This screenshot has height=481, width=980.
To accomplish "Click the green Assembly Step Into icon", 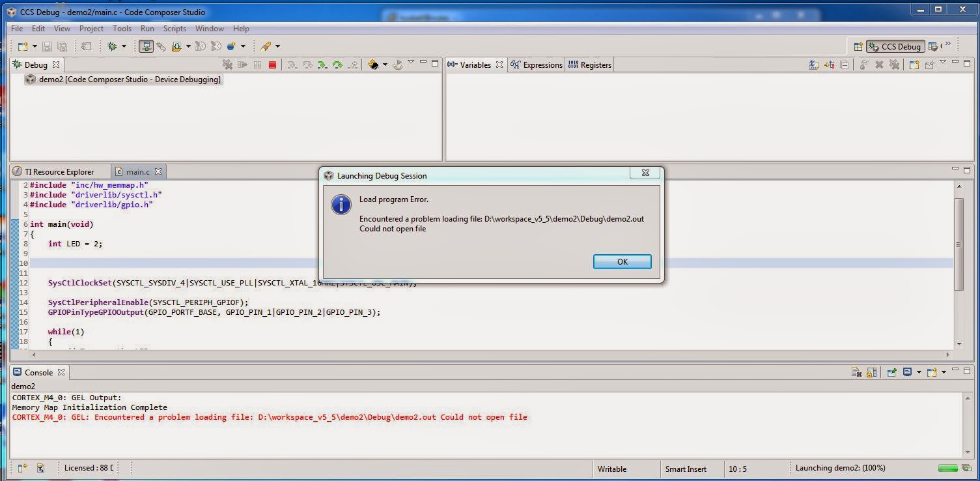I will [x=322, y=65].
